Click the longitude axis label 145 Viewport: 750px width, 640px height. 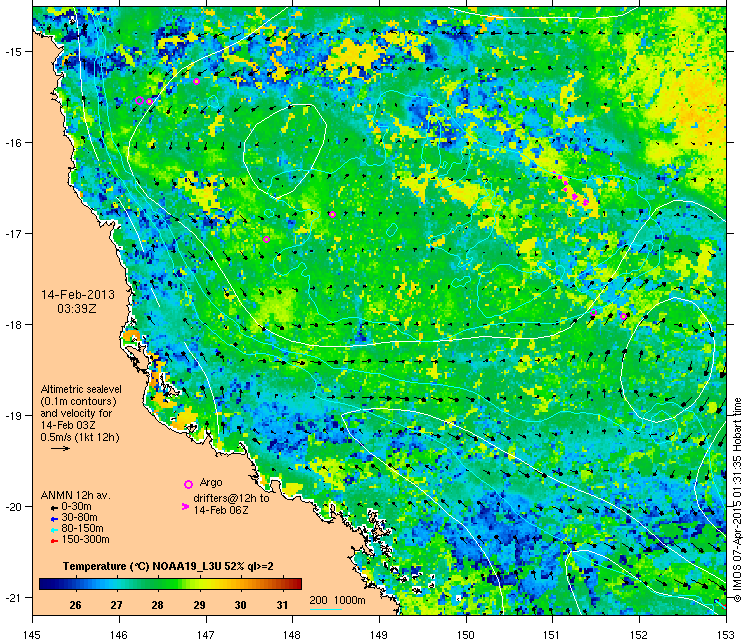32,635
